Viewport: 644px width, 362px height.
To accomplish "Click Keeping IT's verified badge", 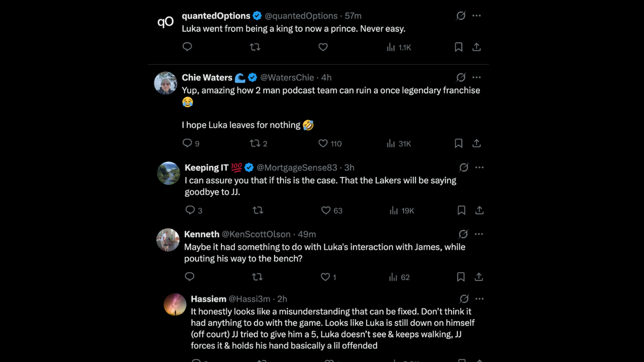I will (x=249, y=167).
